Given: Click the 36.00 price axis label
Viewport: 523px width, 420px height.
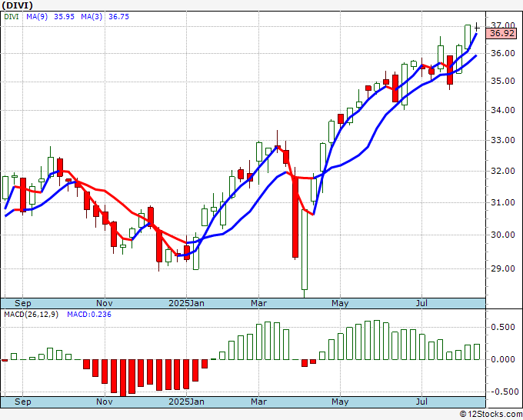Looking at the screenshot, I should click(503, 53).
